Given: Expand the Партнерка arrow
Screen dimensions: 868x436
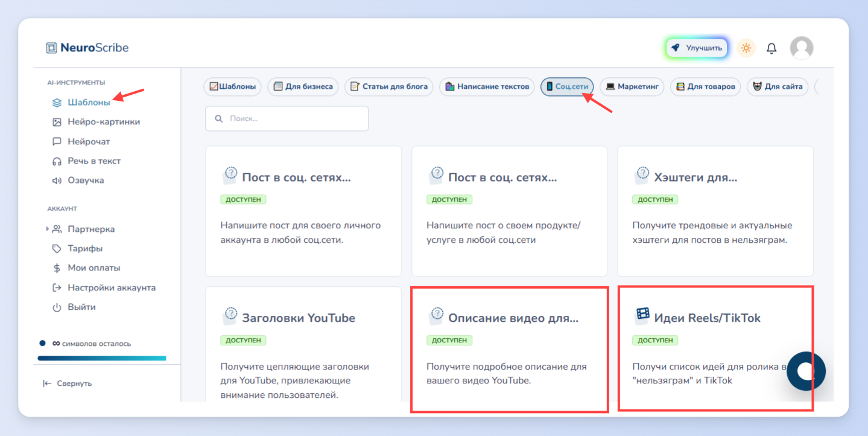Looking at the screenshot, I should pos(48,229).
